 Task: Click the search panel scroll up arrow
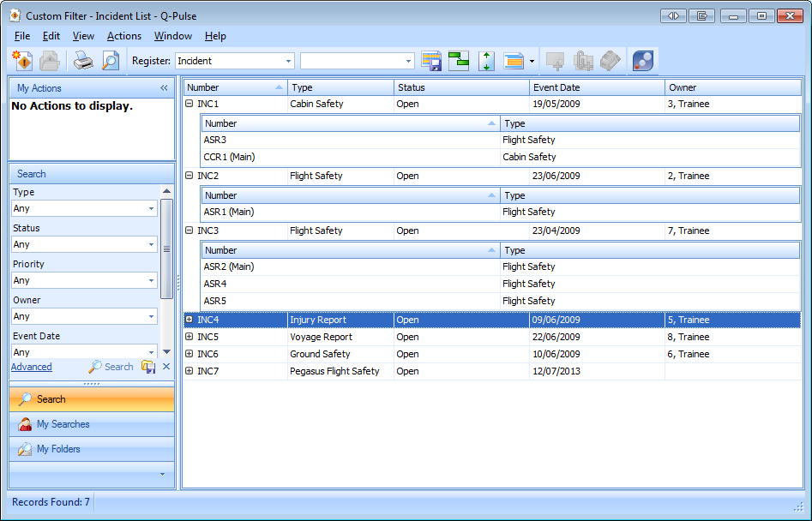click(166, 191)
